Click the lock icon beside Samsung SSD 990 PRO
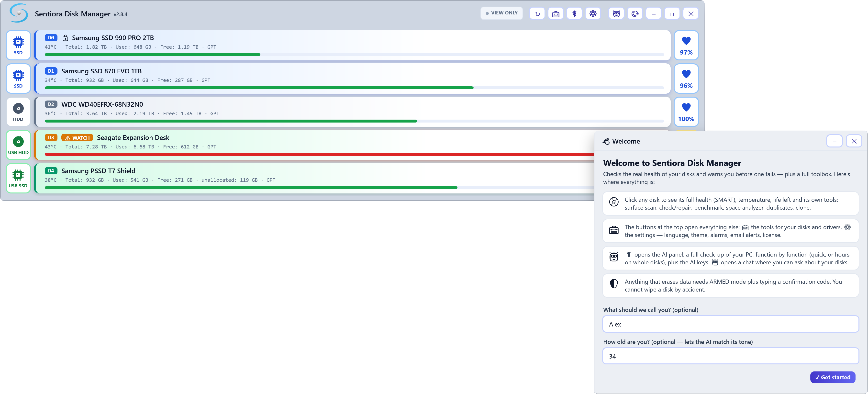Screen dimensions: 868x394 pyautogui.click(x=65, y=38)
